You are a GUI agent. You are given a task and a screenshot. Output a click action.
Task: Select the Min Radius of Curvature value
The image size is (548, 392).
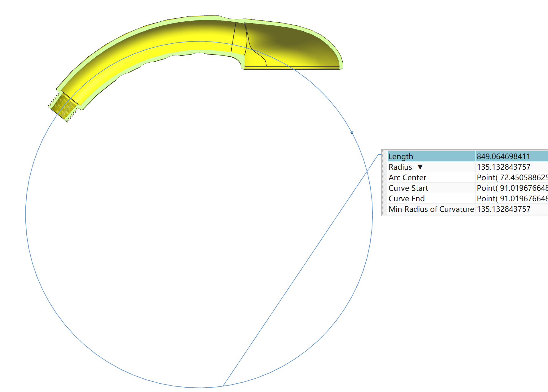click(503, 209)
